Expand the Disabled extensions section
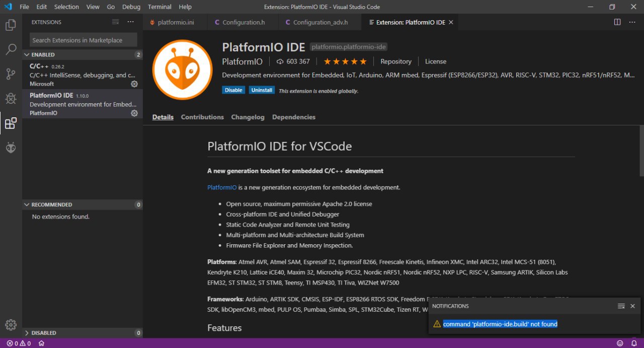The image size is (644, 348). tap(83, 333)
